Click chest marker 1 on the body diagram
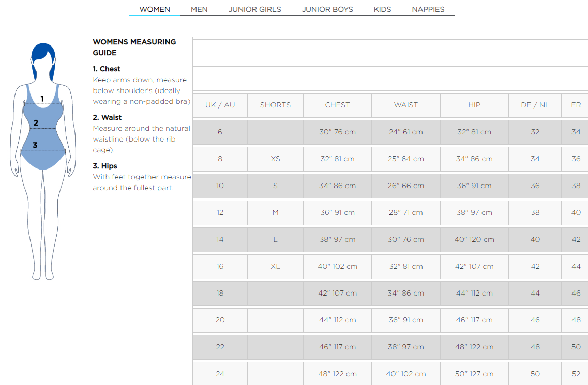 (42, 99)
